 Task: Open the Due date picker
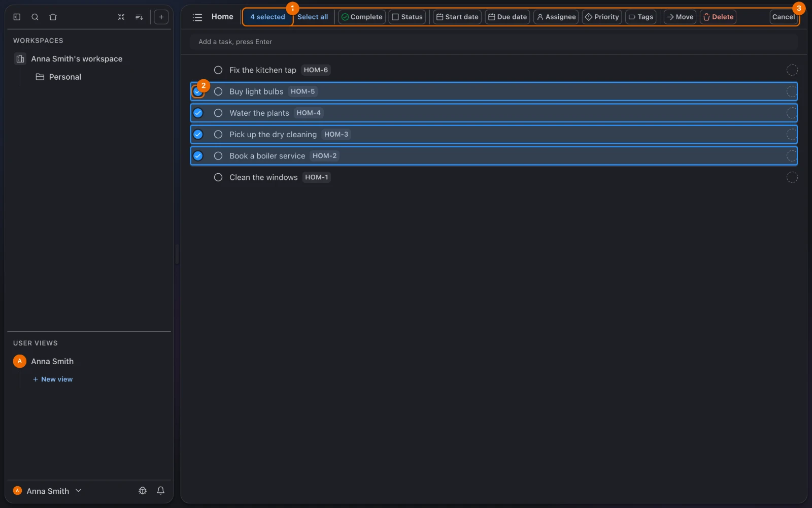507,17
